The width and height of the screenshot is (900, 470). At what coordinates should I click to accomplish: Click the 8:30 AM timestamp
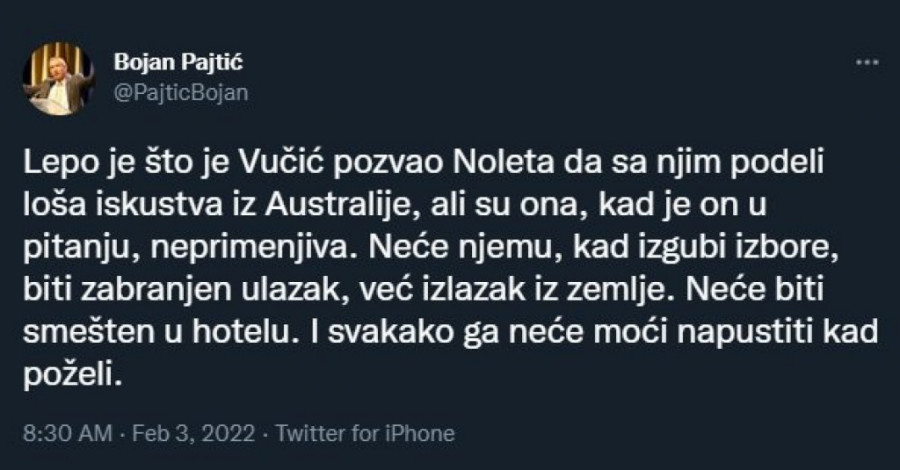[x=58, y=434]
